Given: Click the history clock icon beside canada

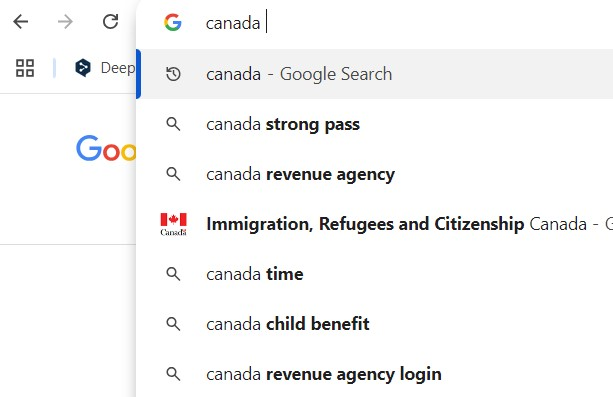Looking at the screenshot, I should click(x=173, y=74).
